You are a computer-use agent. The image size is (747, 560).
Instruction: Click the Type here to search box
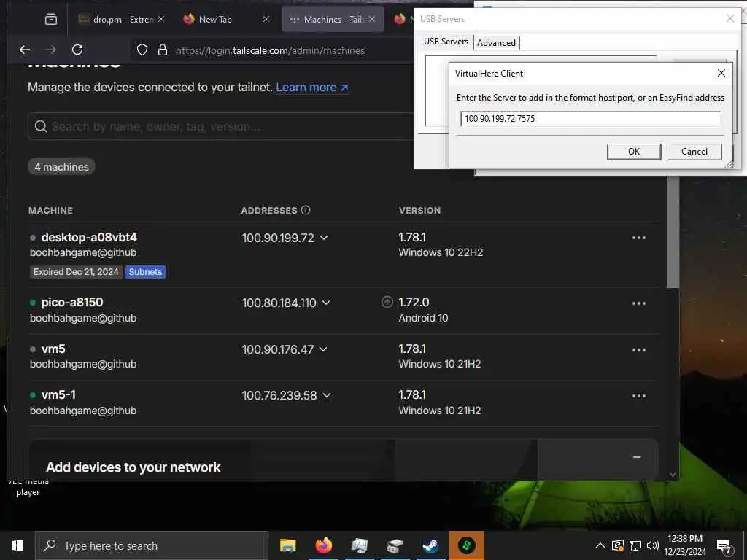coord(152,545)
